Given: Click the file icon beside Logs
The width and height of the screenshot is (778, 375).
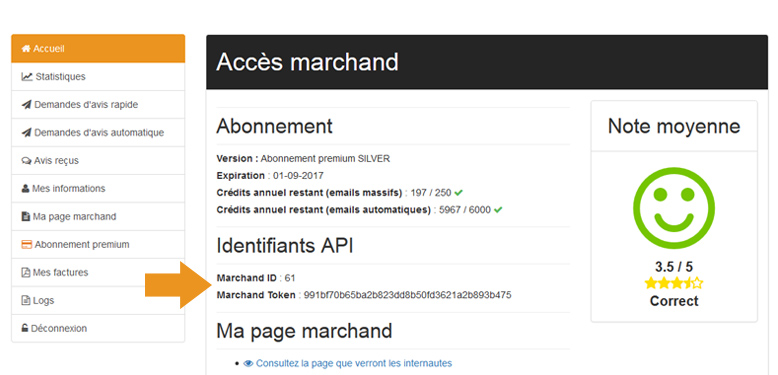Looking at the screenshot, I should coord(26,301).
